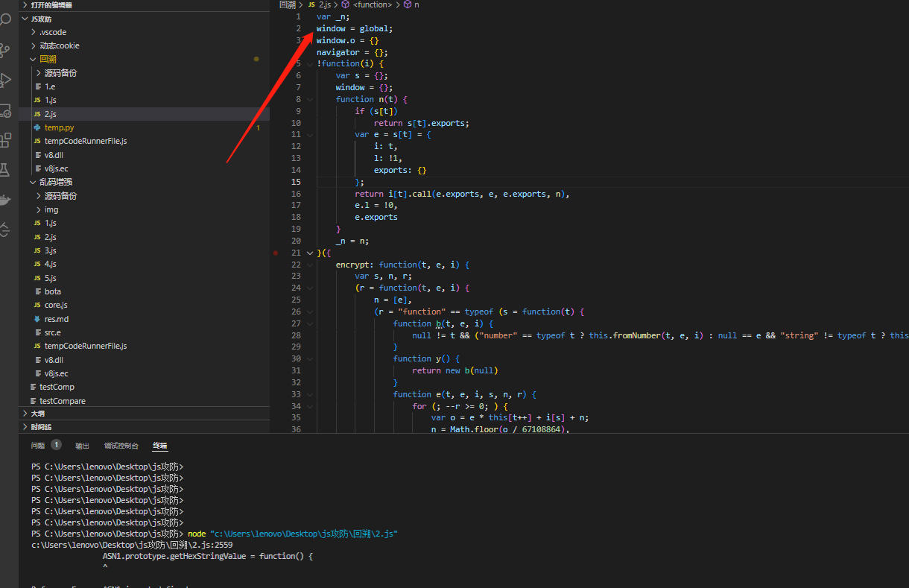This screenshot has width=909, height=588.
Task: Expand 源码备份 folder inside 回溯
Action: (39, 73)
